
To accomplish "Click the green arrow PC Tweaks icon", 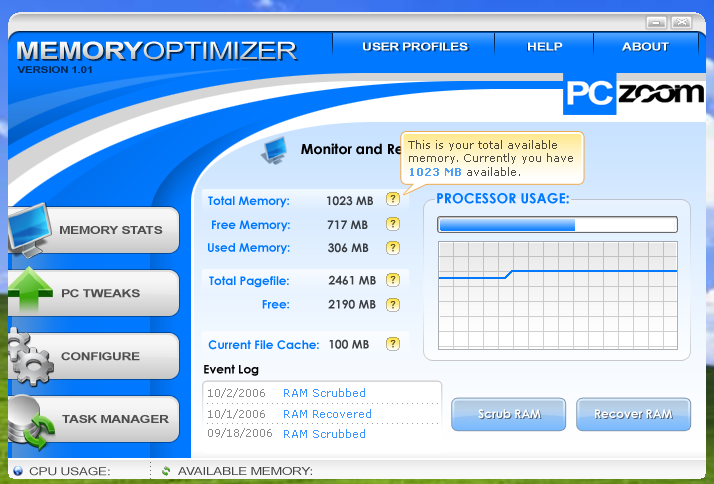I will point(30,290).
